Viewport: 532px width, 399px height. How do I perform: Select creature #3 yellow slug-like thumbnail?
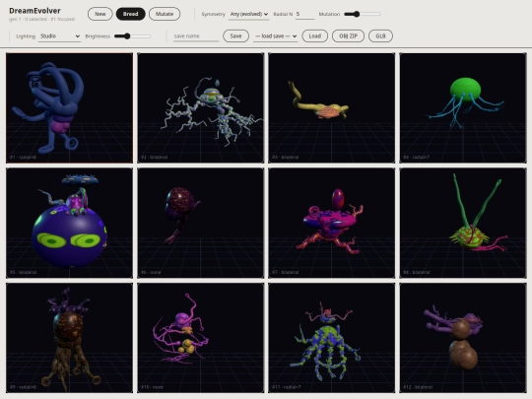[x=331, y=108]
